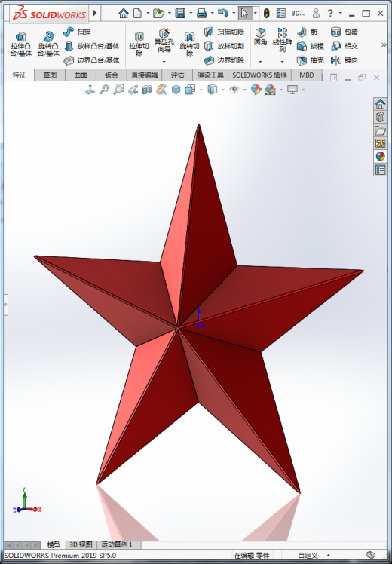Click the Home icon in title bar
Image resolution: width=392 pixels, height=564 pixels.
[124, 14]
